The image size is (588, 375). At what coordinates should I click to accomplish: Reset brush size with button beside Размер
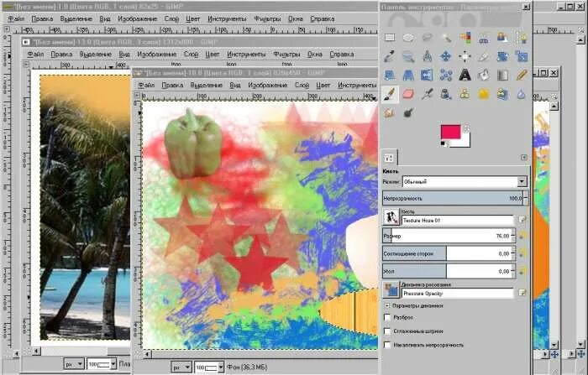click(x=522, y=235)
